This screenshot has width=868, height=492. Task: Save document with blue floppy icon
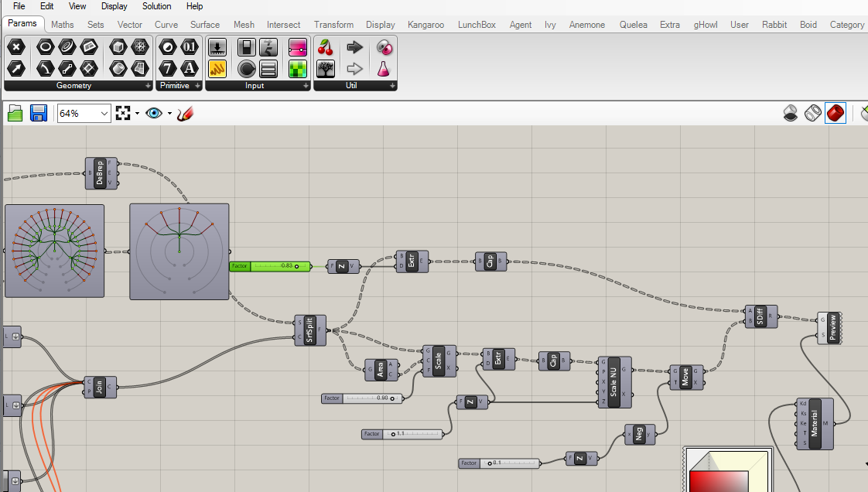click(38, 114)
